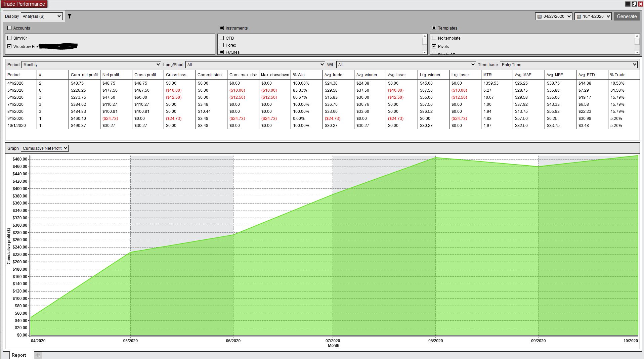
Task: Sort by the Commission column header
Action: coord(211,75)
